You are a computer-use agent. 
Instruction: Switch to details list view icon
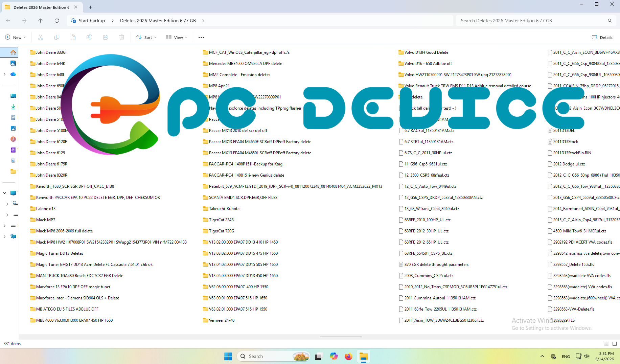[x=606, y=344]
